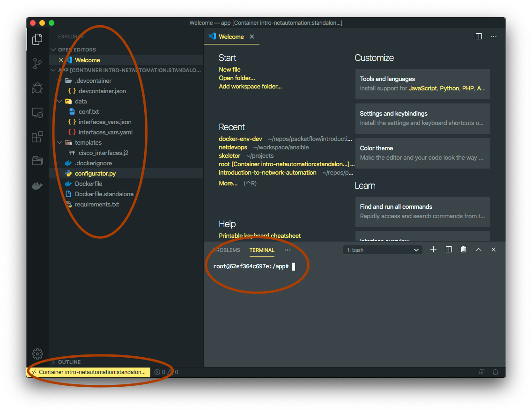Open the Docker view
532x412 pixels.
click(37, 185)
